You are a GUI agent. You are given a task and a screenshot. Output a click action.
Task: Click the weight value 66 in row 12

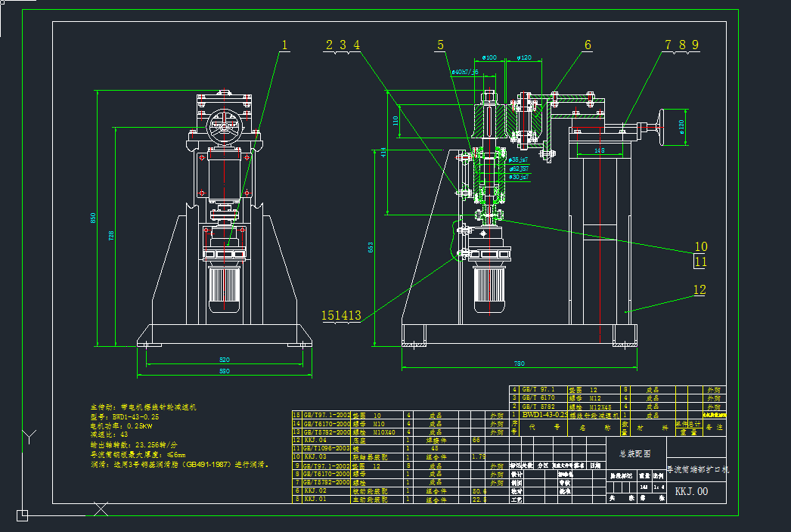(476, 441)
